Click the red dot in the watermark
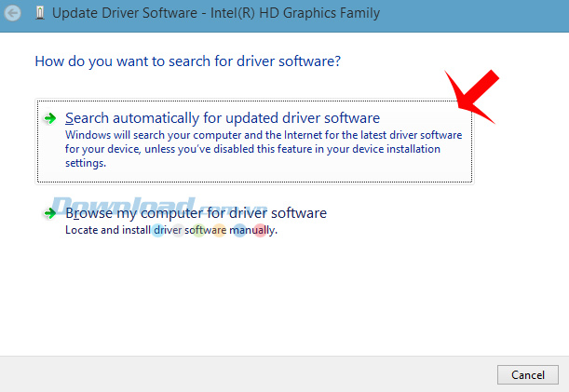The height and width of the screenshot is (392, 569). click(260, 230)
